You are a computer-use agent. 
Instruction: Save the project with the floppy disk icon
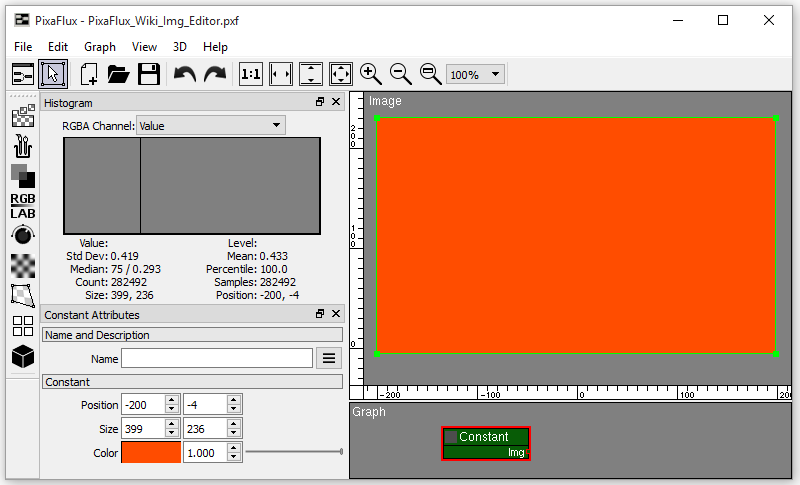(x=149, y=74)
